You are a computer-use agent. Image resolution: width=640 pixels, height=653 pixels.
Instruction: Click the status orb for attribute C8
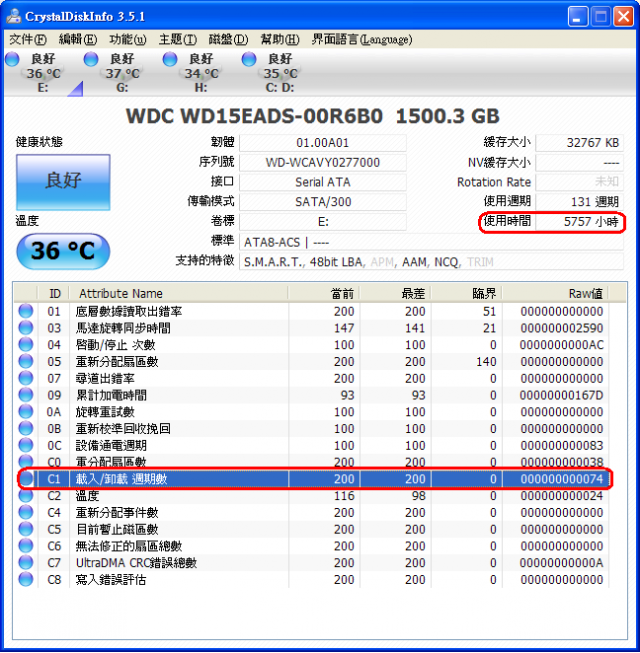coord(26,579)
